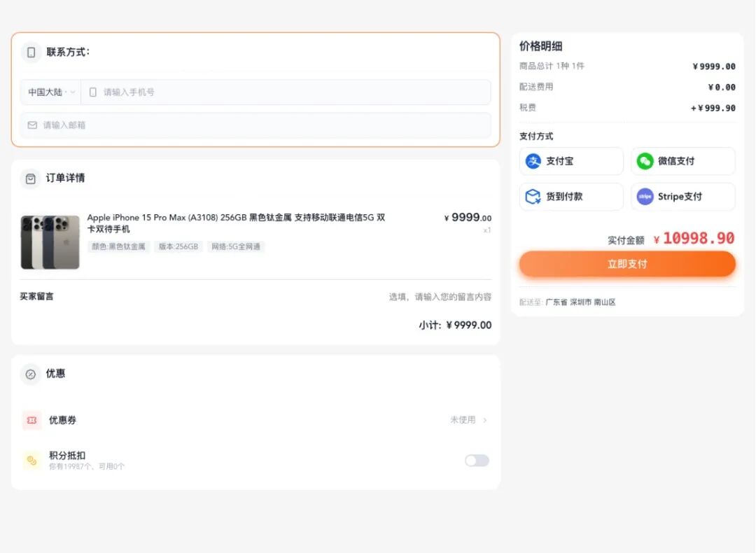The height and width of the screenshot is (553, 756).
Task: Click the 立即支付 pay now button
Action: point(626,264)
